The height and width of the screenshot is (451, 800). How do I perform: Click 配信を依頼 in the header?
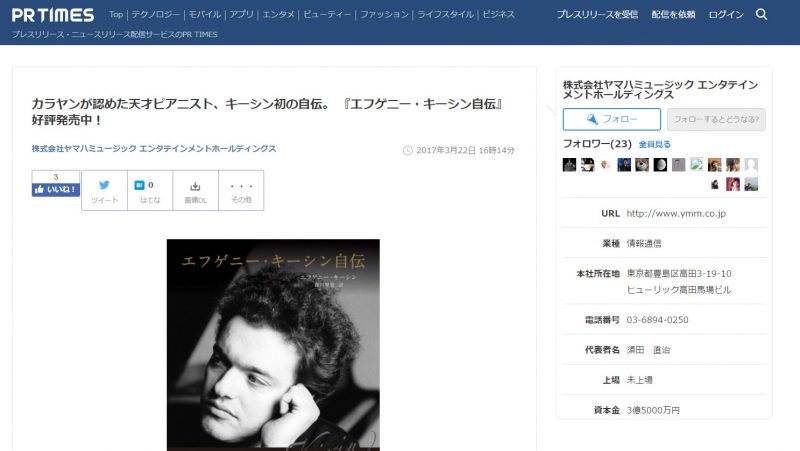[x=673, y=14]
